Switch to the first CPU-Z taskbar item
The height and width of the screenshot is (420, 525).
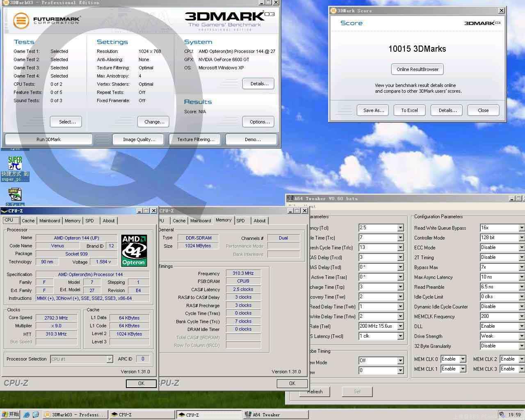[142, 415]
